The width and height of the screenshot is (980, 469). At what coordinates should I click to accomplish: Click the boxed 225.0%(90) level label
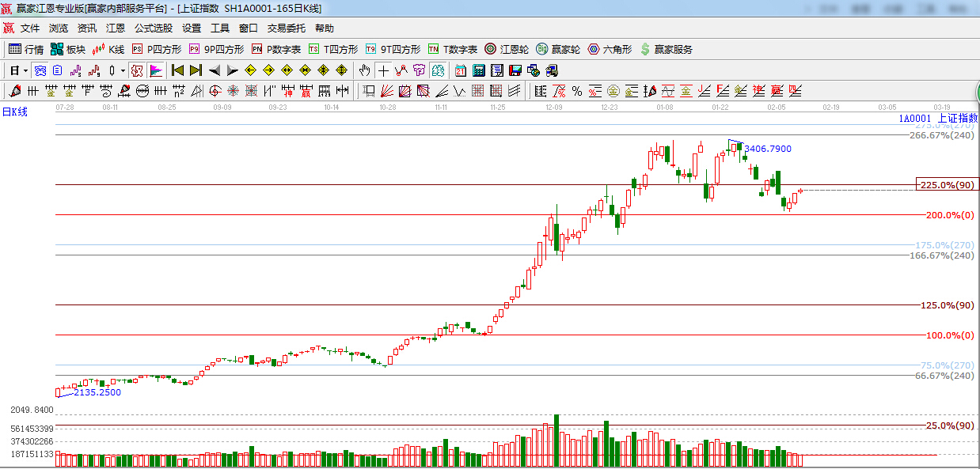pyautogui.click(x=946, y=185)
